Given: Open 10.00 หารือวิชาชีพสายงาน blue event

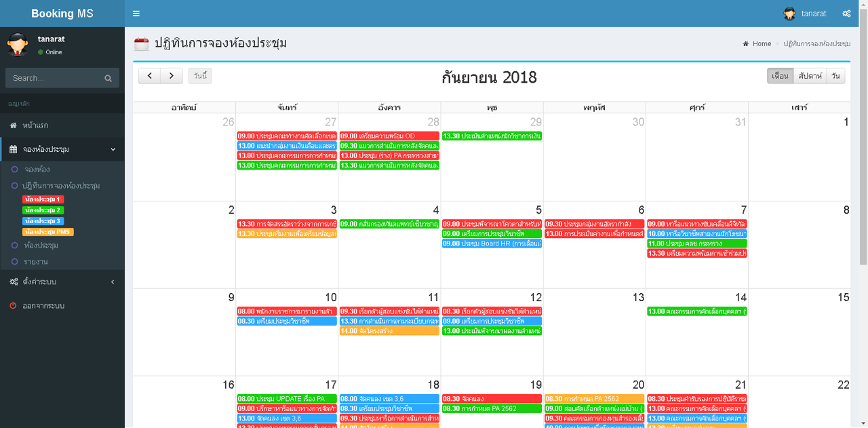Looking at the screenshot, I should (697, 233).
